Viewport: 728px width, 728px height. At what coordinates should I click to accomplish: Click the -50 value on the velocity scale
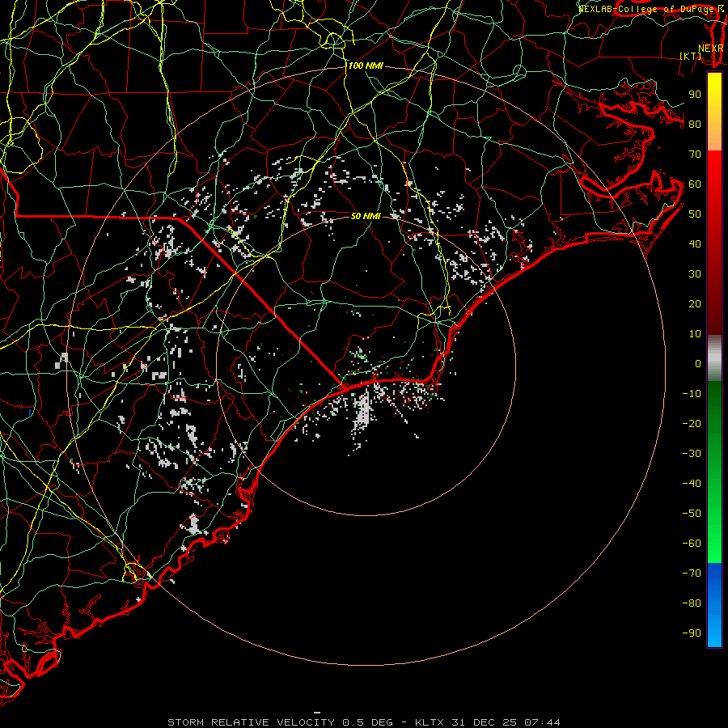pos(692,514)
